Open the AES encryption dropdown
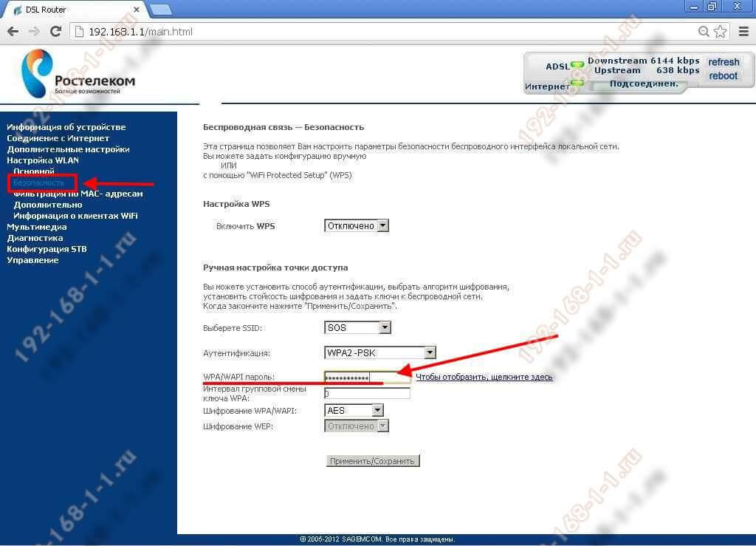Screen dimensions: 756x546 coord(354,411)
